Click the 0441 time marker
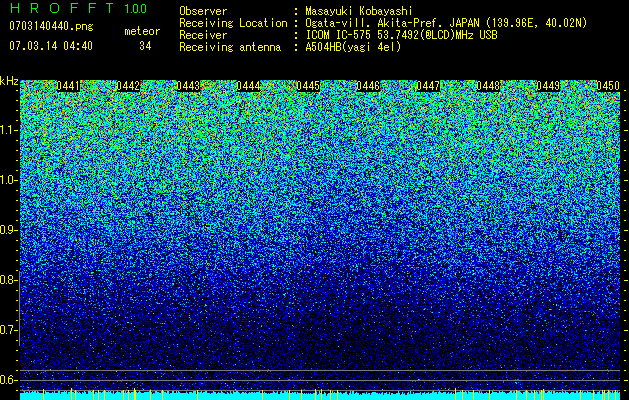The width and height of the screenshot is (629, 400). click(x=68, y=86)
